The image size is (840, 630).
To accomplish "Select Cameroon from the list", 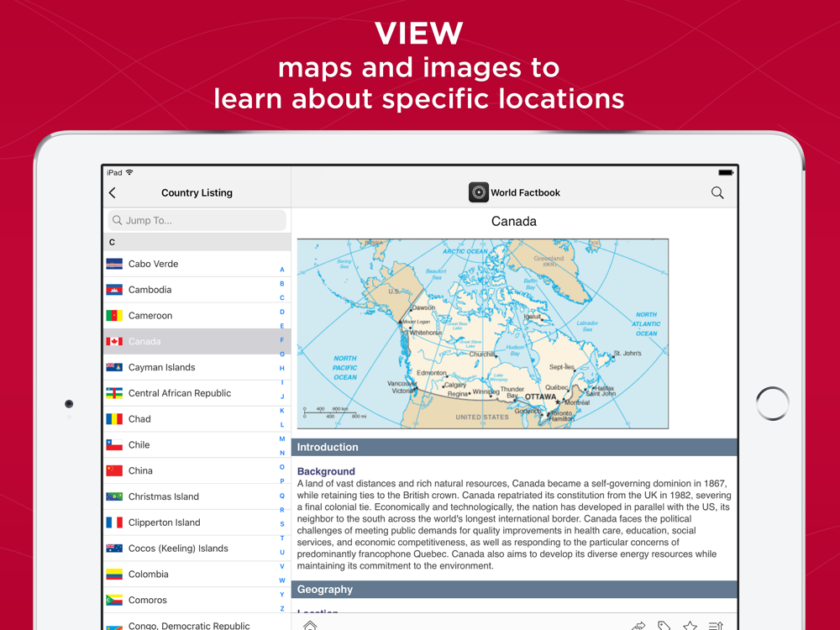I will (197, 316).
